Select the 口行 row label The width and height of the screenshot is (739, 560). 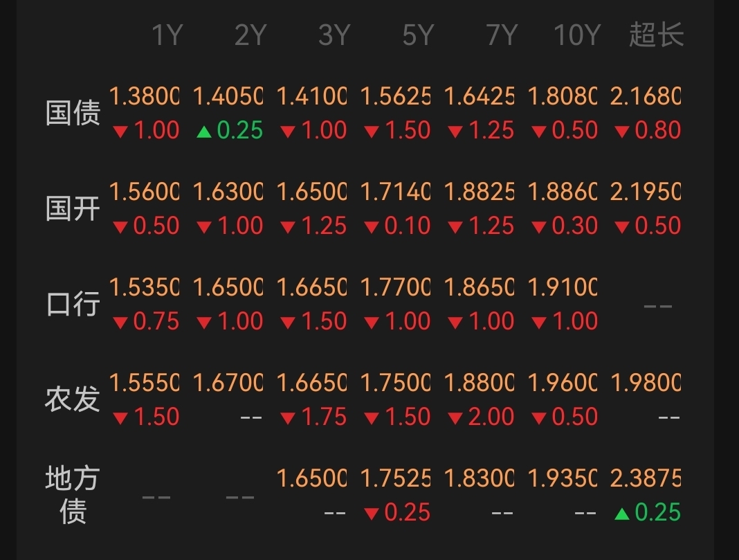73,304
